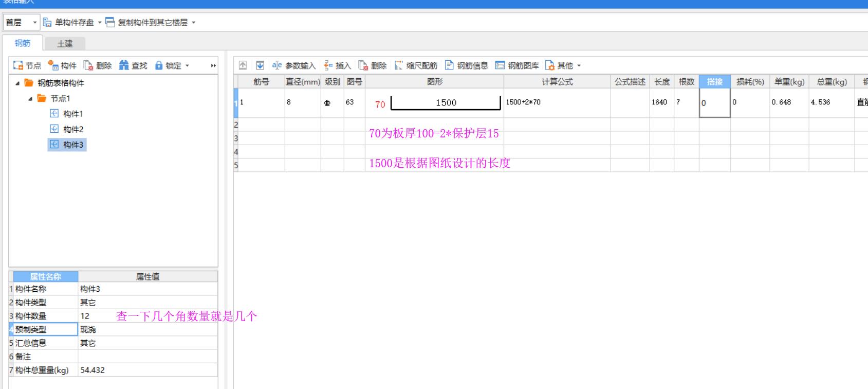
Task: Collapse the 节点1 tree node
Action: pos(30,99)
